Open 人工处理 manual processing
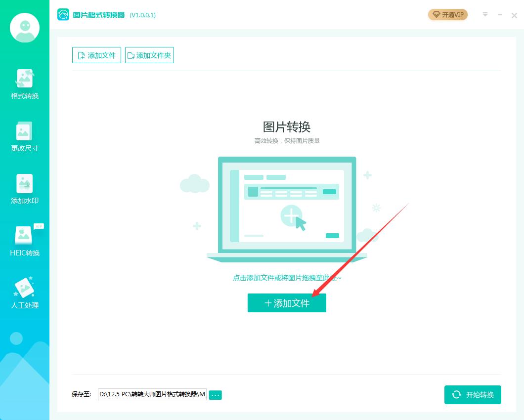Image resolution: width=524 pixels, height=420 pixels. 25,293
